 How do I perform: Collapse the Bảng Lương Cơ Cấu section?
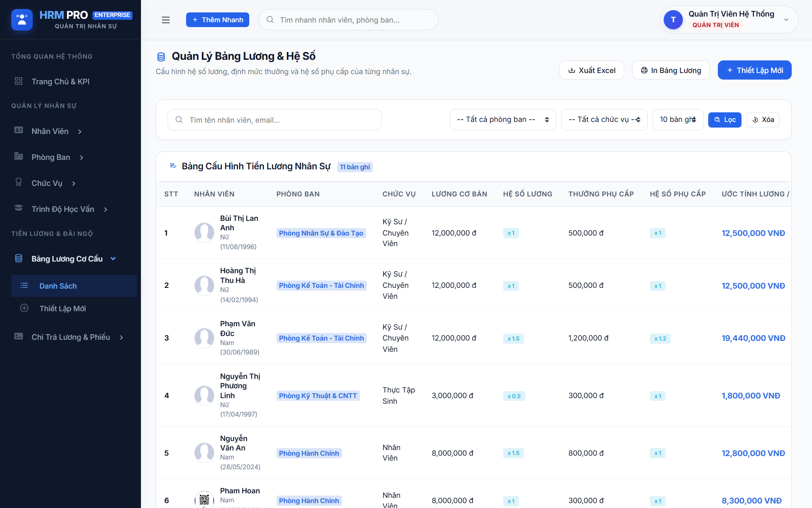[113, 259]
